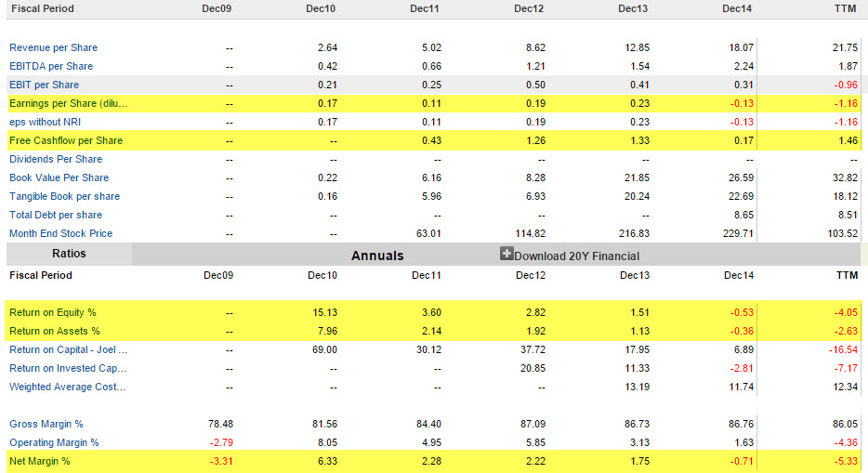Image resolution: width=868 pixels, height=473 pixels.
Task: Open the Download 20Y Financial link
Action: click(x=576, y=256)
